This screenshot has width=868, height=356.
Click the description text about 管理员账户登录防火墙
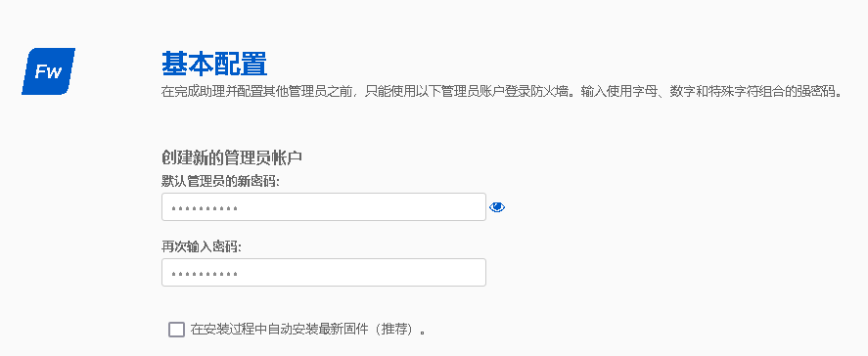click(502, 91)
